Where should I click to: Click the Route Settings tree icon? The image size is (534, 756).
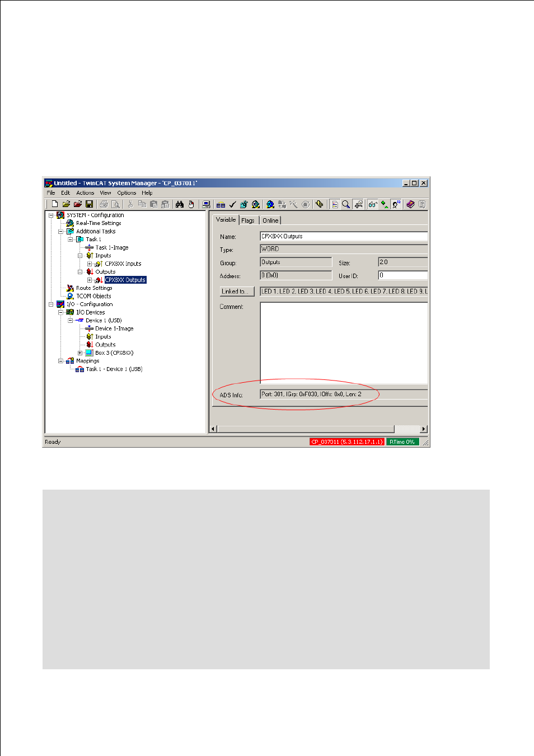70,288
